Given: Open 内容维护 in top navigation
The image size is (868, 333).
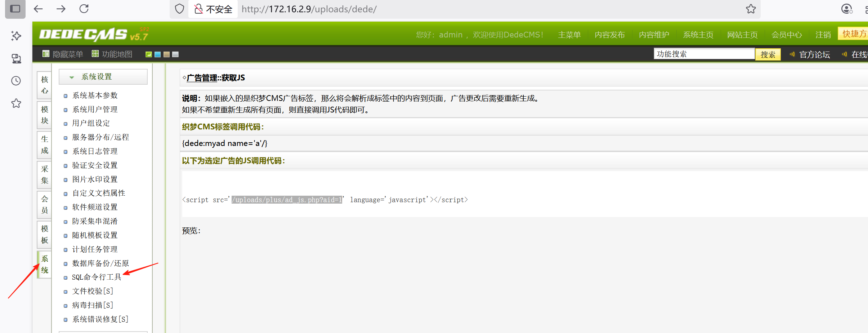Looking at the screenshot, I should point(654,35).
